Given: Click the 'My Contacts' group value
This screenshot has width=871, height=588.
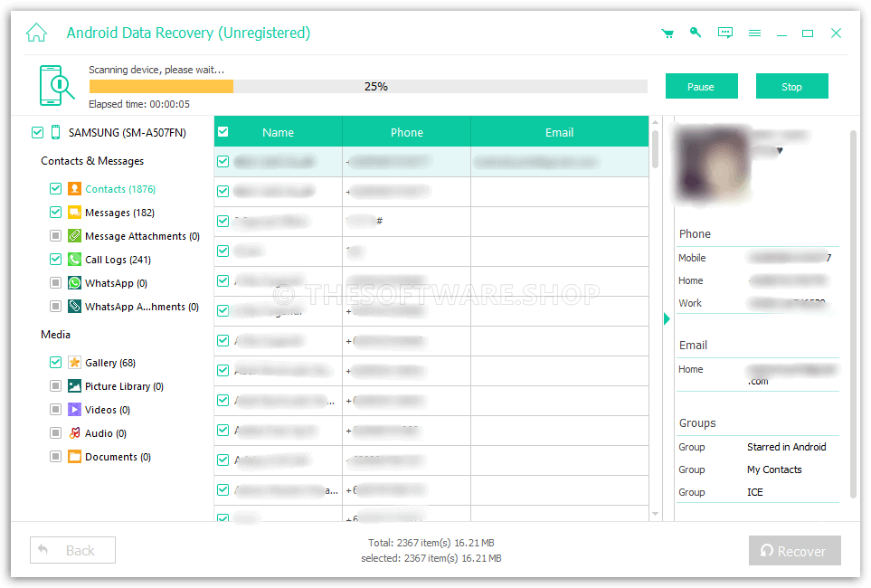Looking at the screenshot, I should [x=774, y=469].
